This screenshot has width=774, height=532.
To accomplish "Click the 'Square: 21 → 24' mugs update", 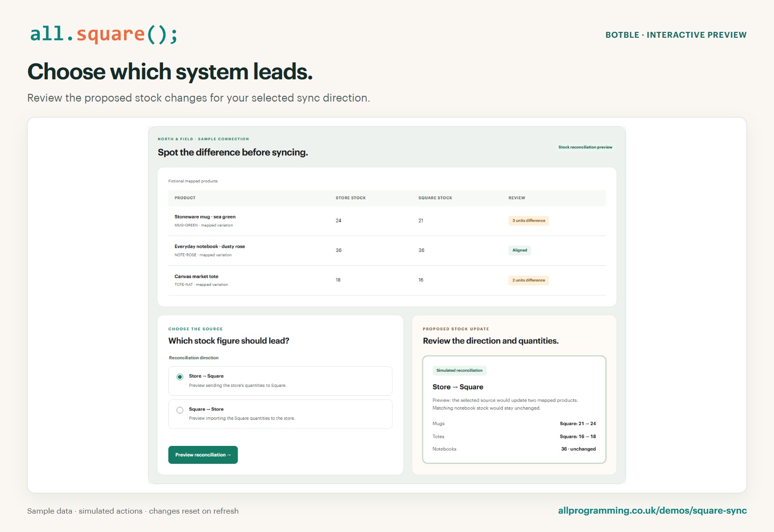I will coord(578,424).
